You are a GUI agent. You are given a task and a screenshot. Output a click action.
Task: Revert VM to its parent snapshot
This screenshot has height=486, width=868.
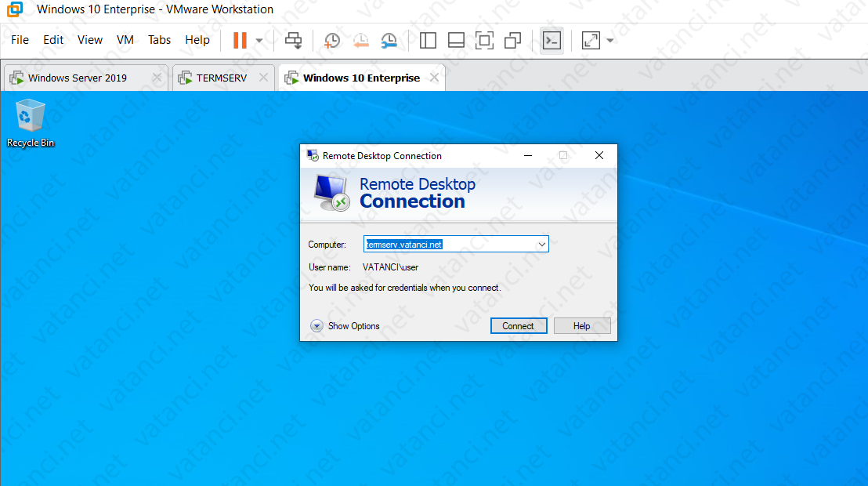click(x=360, y=40)
